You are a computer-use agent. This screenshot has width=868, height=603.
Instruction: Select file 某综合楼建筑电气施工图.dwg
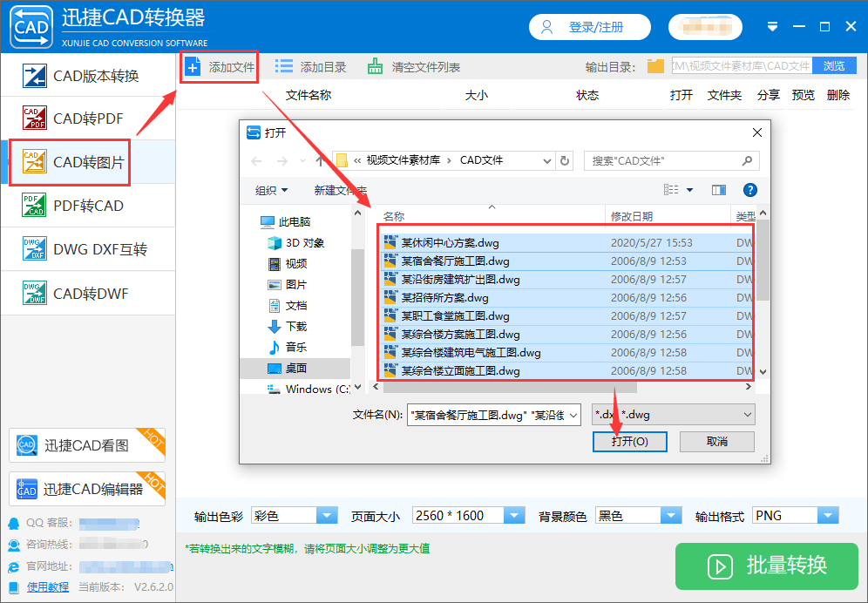pos(566,352)
